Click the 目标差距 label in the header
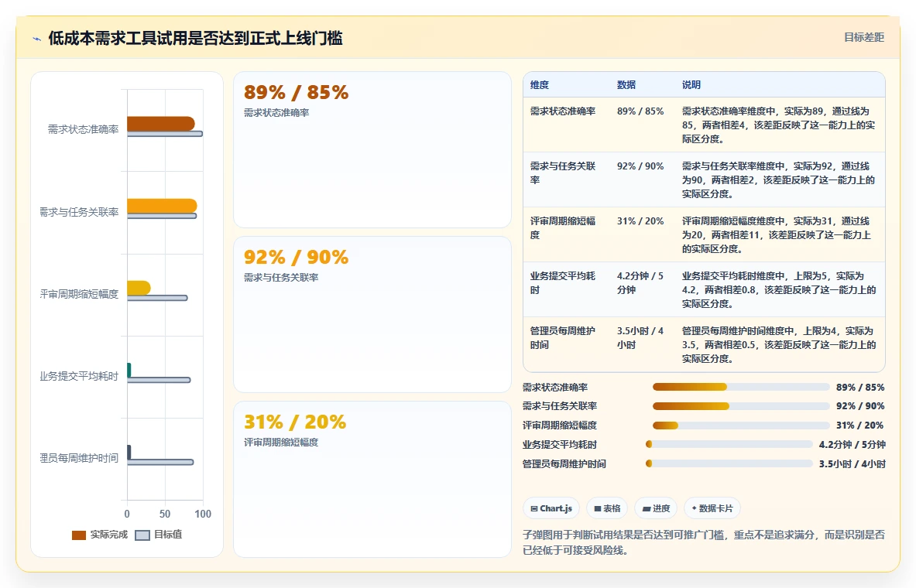 point(864,37)
